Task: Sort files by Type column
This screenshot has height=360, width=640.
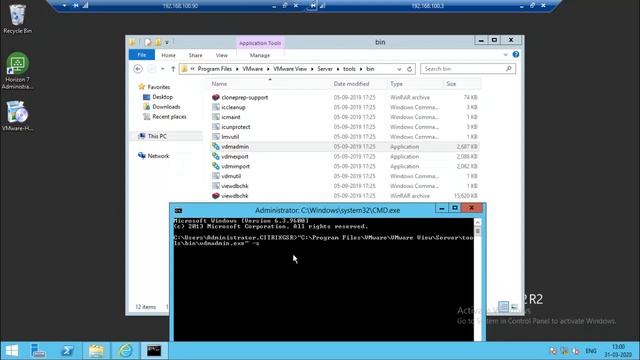Action: click(x=396, y=84)
